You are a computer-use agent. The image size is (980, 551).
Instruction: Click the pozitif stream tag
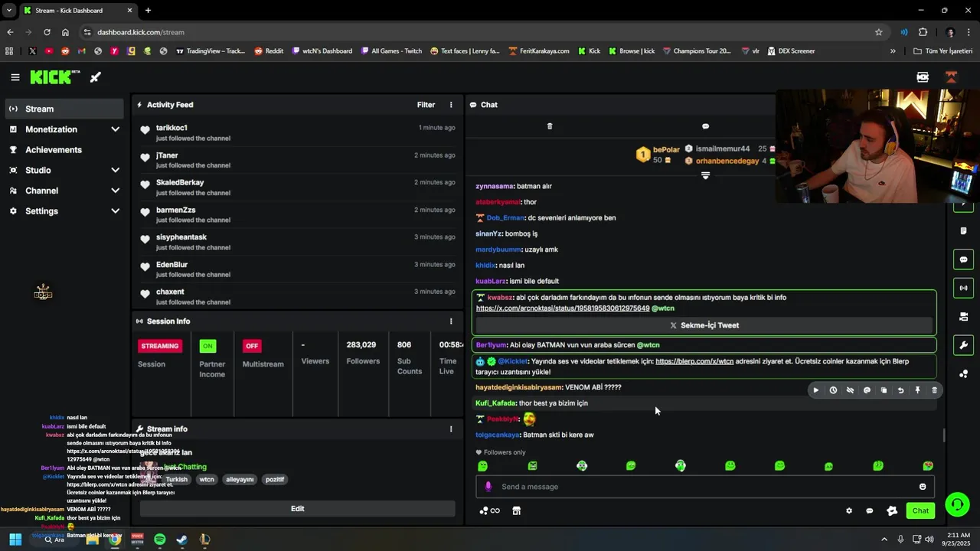pos(275,479)
